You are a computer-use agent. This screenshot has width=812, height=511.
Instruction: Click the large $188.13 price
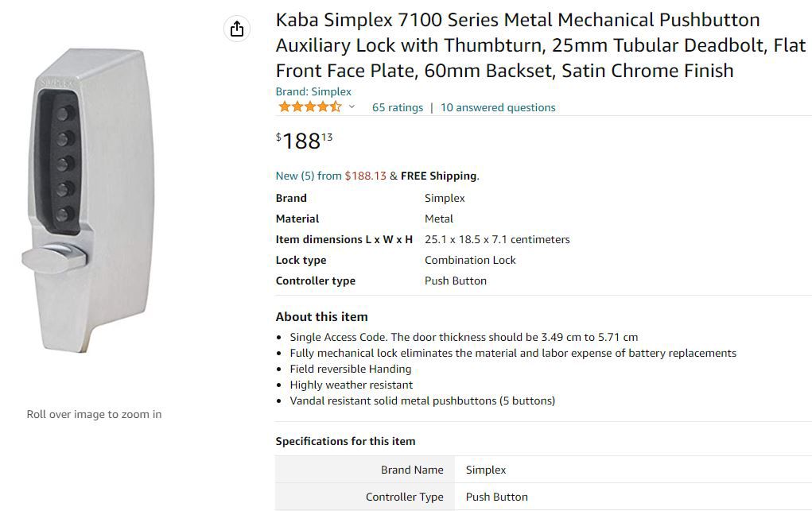[x=304, y=141]
